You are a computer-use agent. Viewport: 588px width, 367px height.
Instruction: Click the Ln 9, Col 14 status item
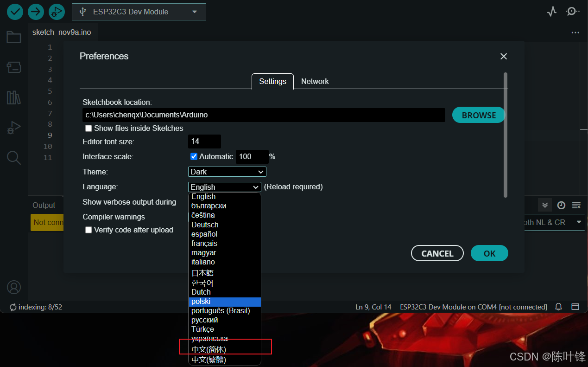[373, 307]
